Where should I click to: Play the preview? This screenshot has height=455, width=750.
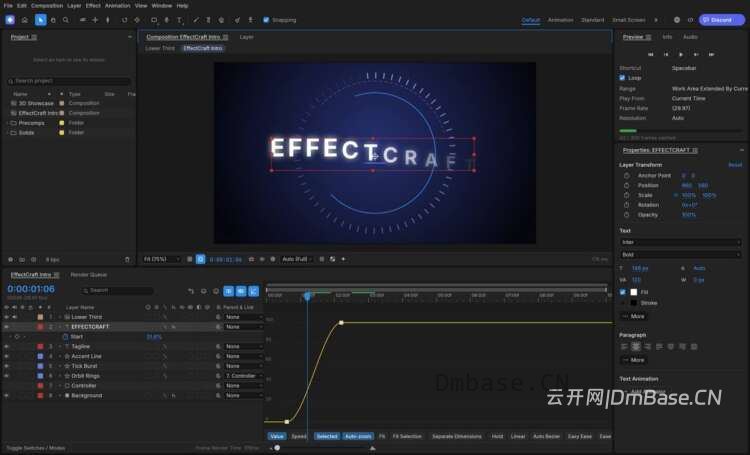[681, 55]
